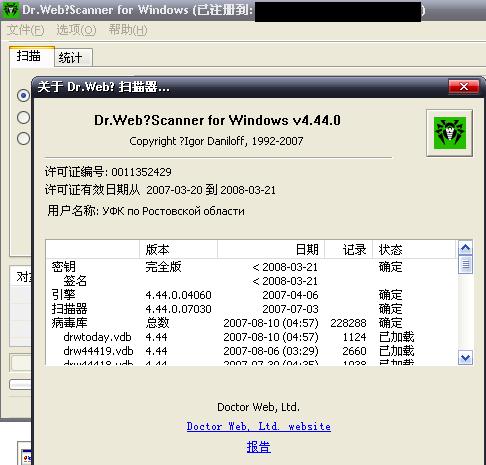Viewport: 486px width, 465px height.
Task: Click the Dr.Web title bar application icon
Action: coord(10,10)
